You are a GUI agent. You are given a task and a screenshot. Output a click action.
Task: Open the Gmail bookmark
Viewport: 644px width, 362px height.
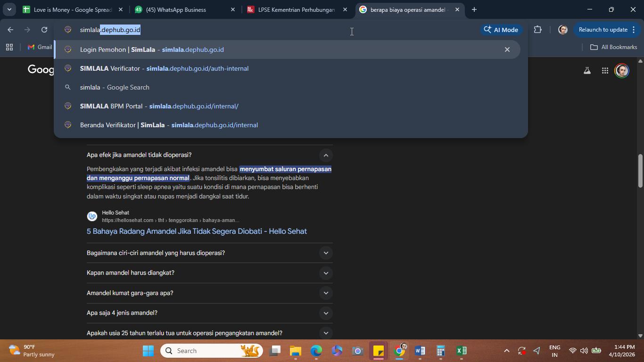pyautogui.click(x=40, y=47)
